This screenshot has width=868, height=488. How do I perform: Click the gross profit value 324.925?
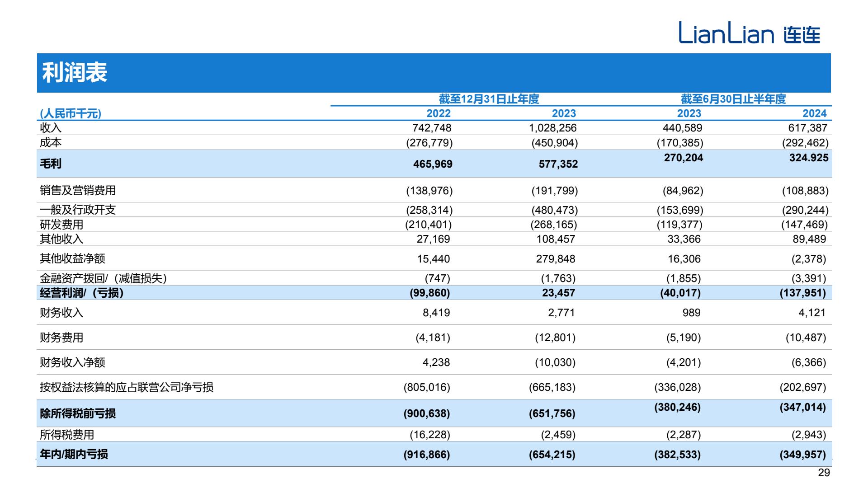[809, 158]
